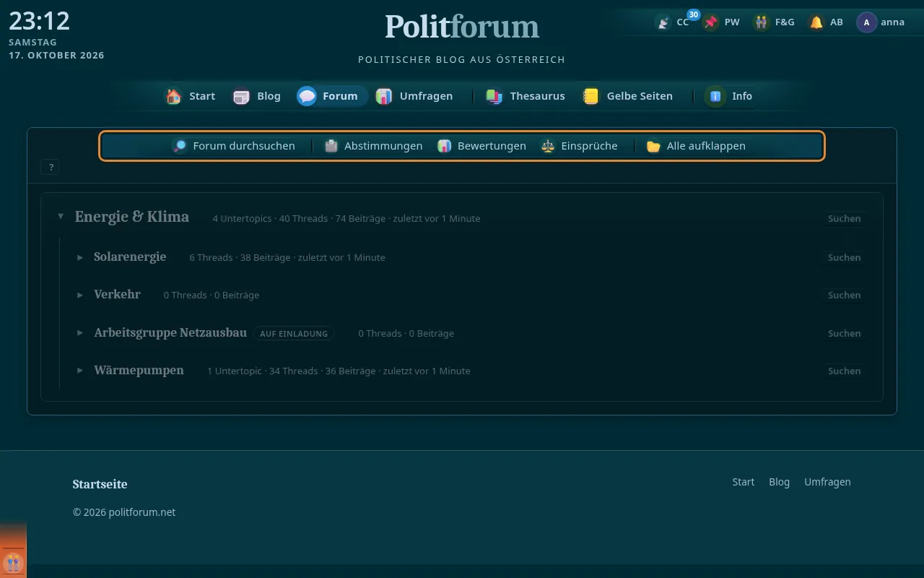This screenshot has width=924, height=578.
Task: Expand the Solarenergie subtopic
Action: (x=80, y=257)
